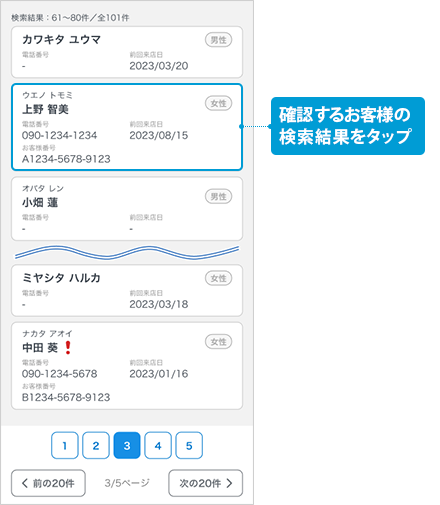The width and height of the screenshot is (440, 505).
Task: Click 女性 badge on 上野 智美 card
Action: (x=218, y=103)
